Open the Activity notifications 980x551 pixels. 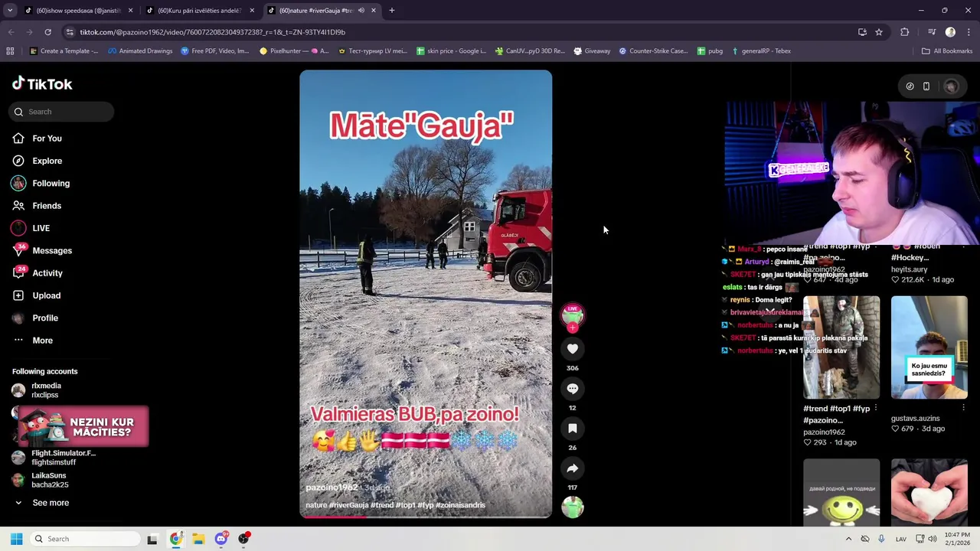coord(47,273)
